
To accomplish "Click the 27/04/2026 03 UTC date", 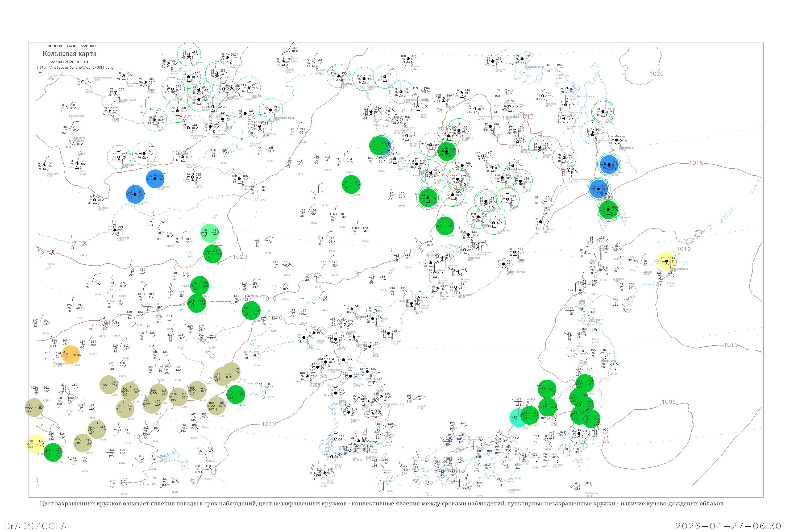I will click(x=70, y=62).
